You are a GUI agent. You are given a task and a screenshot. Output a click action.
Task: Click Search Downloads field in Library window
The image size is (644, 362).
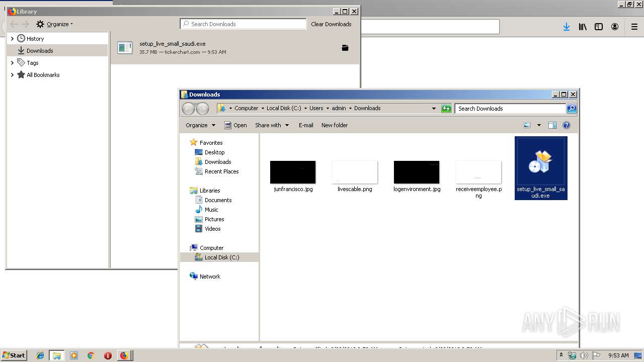pyautogui.click(x=243, y=24)
